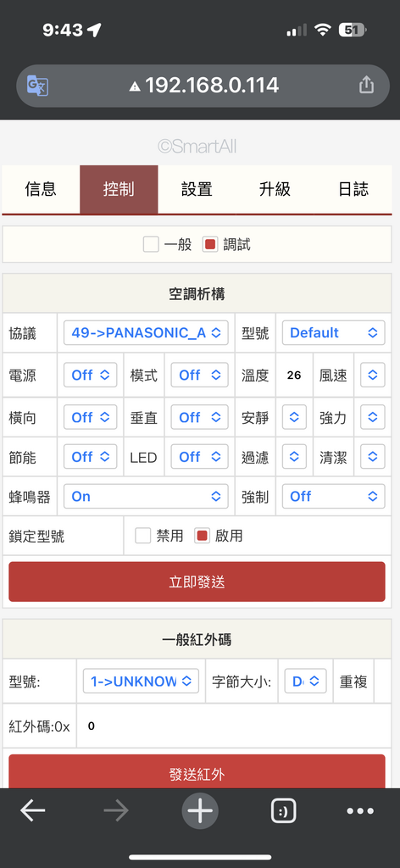Tap the forward arrow in browser toolbar
400x868 pixels.
pyautogui.click(x=116, y=811)
